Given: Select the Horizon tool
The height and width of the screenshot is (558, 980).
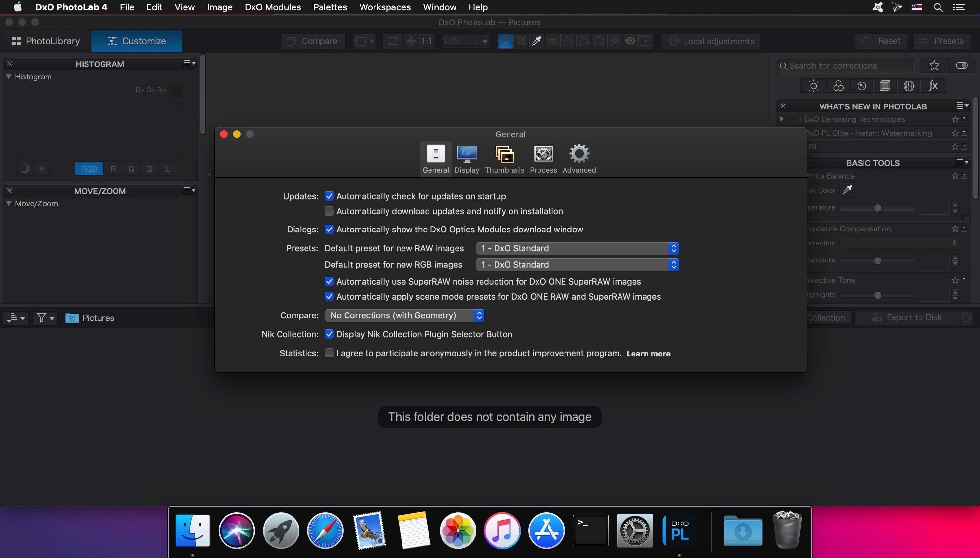Looking at the screenshot, I should [x=552, y=41].
